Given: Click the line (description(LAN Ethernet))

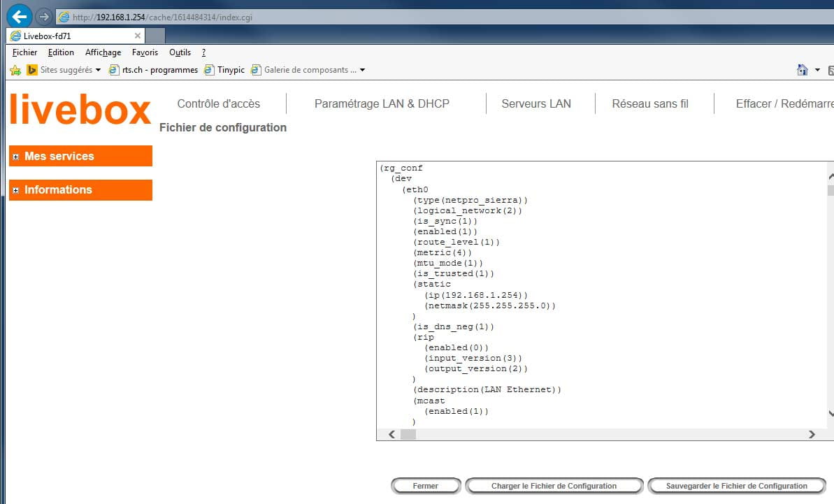Looking at the screenshot, I should tap(487, 389).
